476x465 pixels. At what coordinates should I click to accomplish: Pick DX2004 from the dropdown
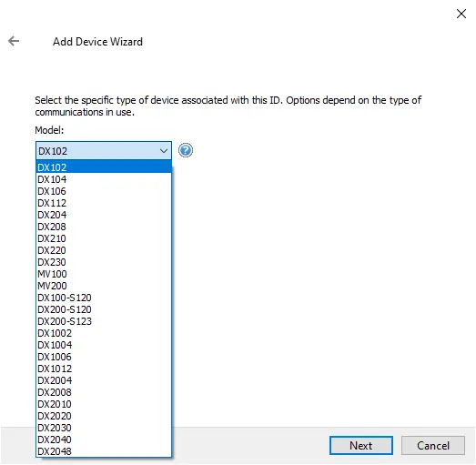pos(104,380)
